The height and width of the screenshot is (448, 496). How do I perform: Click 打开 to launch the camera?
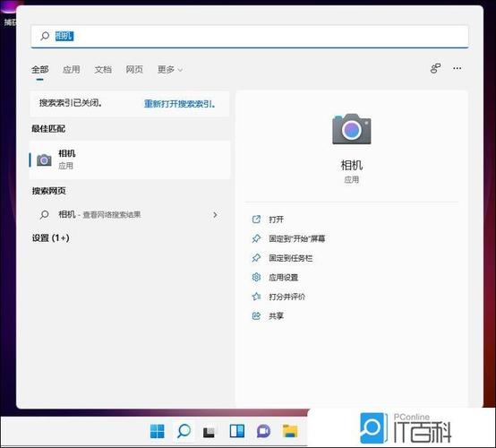(276, 220)
